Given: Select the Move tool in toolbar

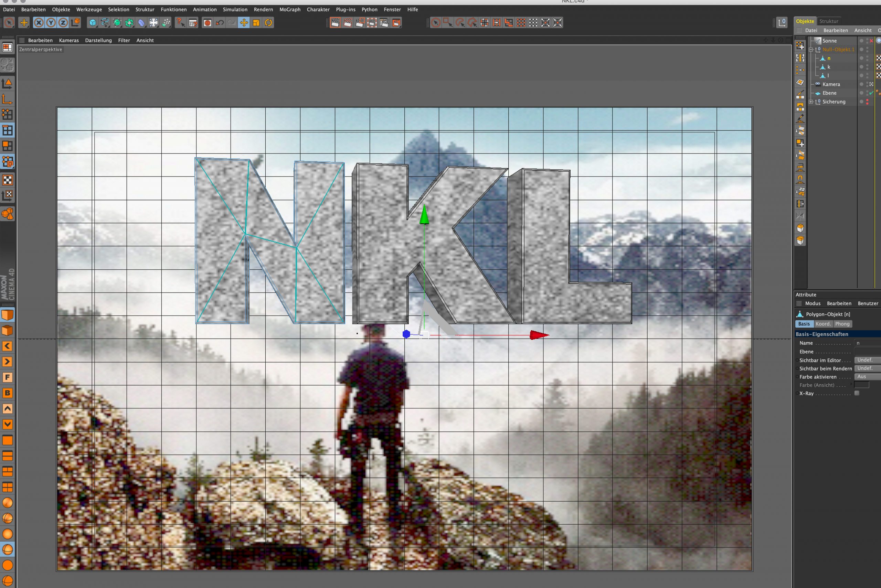Looking at the screenshot, I should 244,23.
